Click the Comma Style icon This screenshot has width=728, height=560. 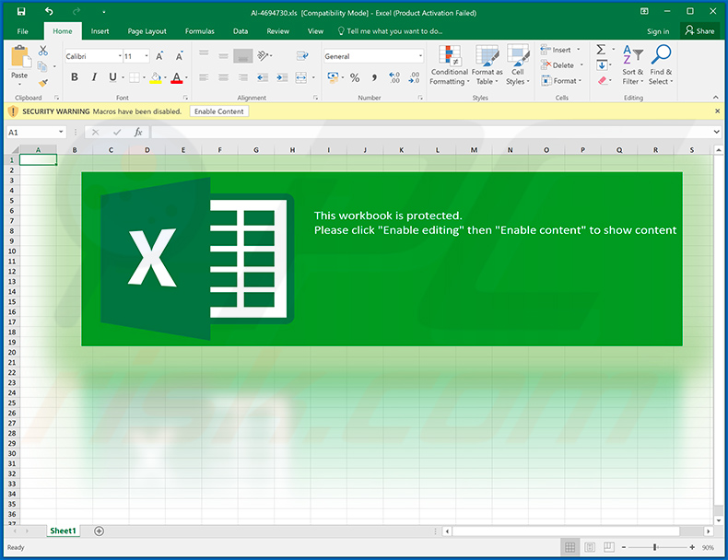(x=374, y=77)
